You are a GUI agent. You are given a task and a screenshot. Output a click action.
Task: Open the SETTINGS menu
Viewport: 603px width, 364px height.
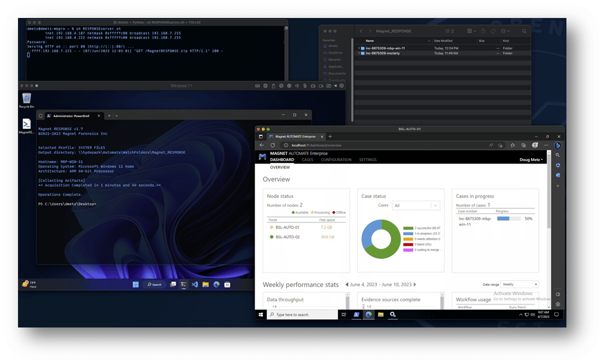point(368,160)
